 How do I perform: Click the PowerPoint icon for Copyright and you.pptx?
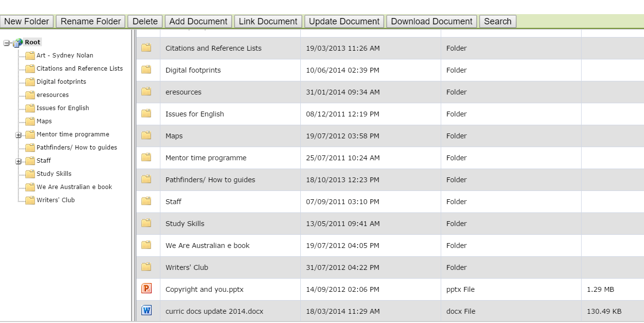click(146, 289)
